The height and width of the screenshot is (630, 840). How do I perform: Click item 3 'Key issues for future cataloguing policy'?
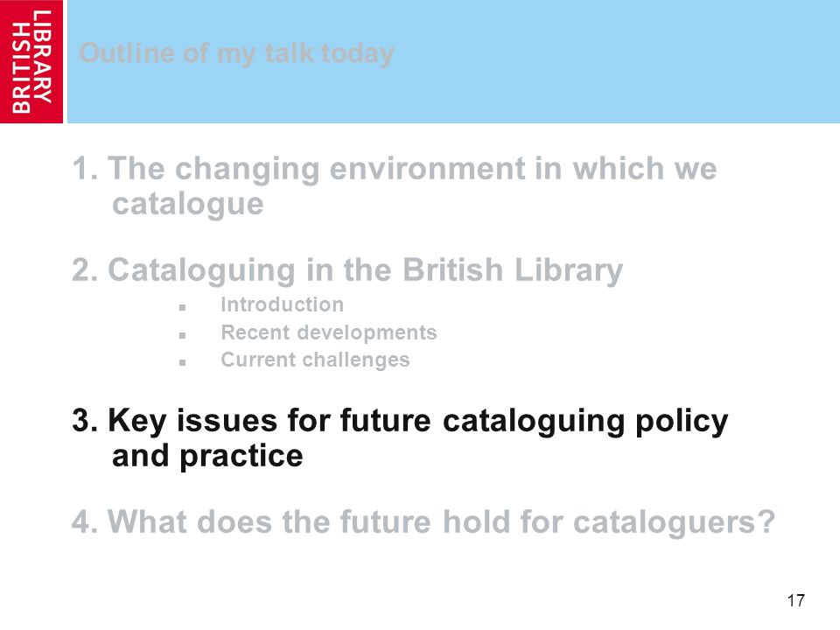(400, 421)
